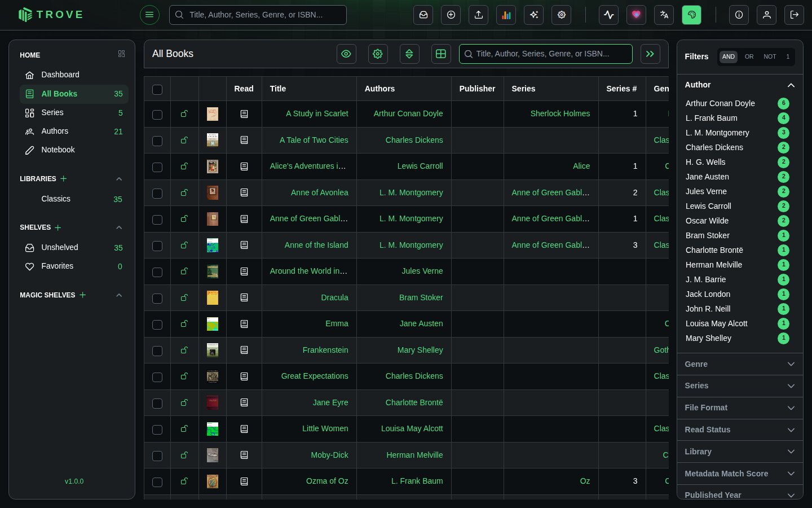812x508 pixels.
Task: Collapse the Magic Shelves section
Action: [119, 295]
